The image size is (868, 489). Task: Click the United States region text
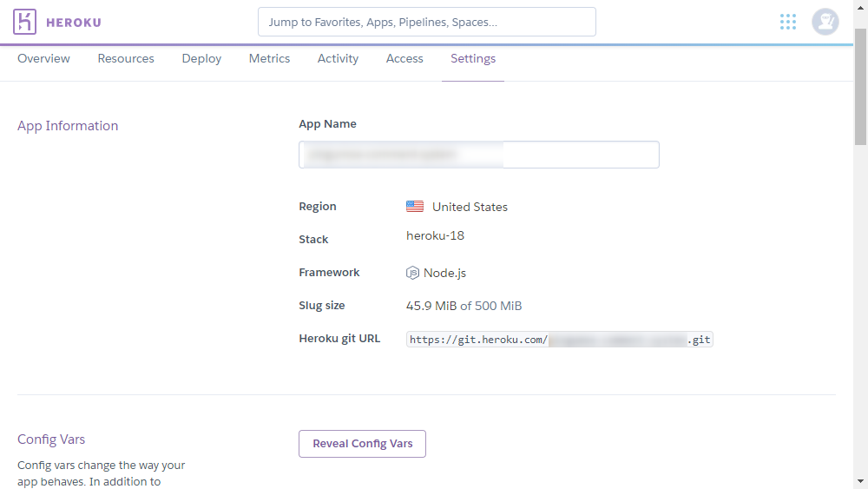[x=470, y=207]
